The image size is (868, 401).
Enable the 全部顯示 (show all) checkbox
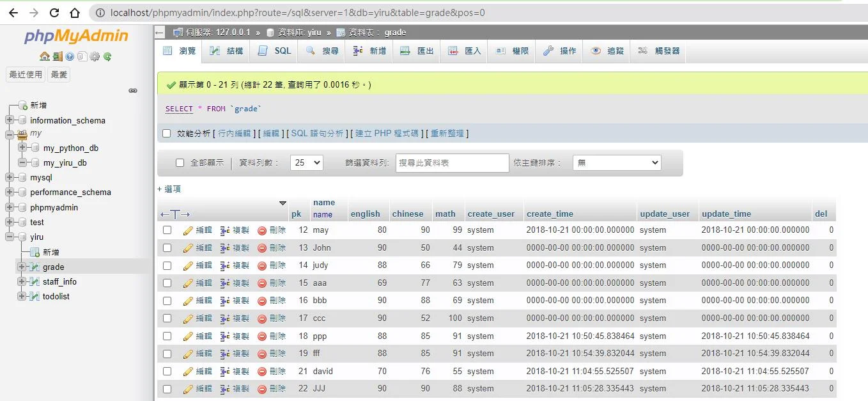pyautogui.click(x=180, y=163)
